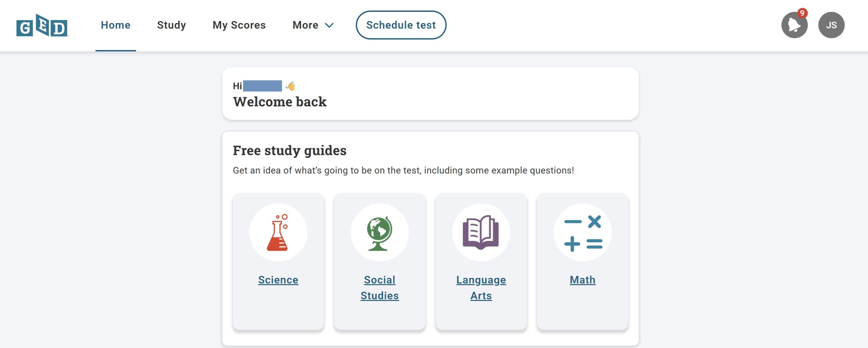Expand the More menu chevron
The image size is (868, 348).
(329, 25)
